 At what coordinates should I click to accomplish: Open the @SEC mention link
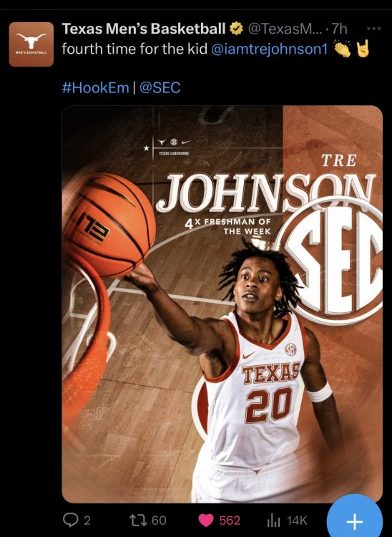160,87
